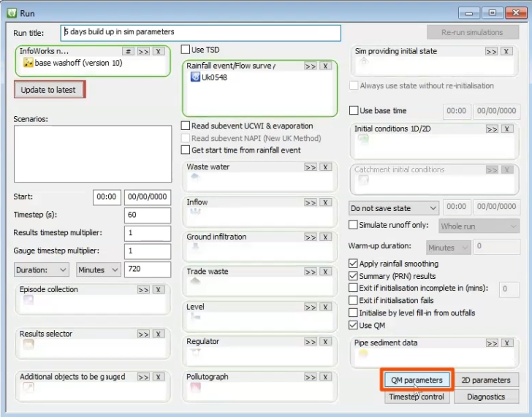Open browse (>>) for InfoWorks network

click(143, 52)
